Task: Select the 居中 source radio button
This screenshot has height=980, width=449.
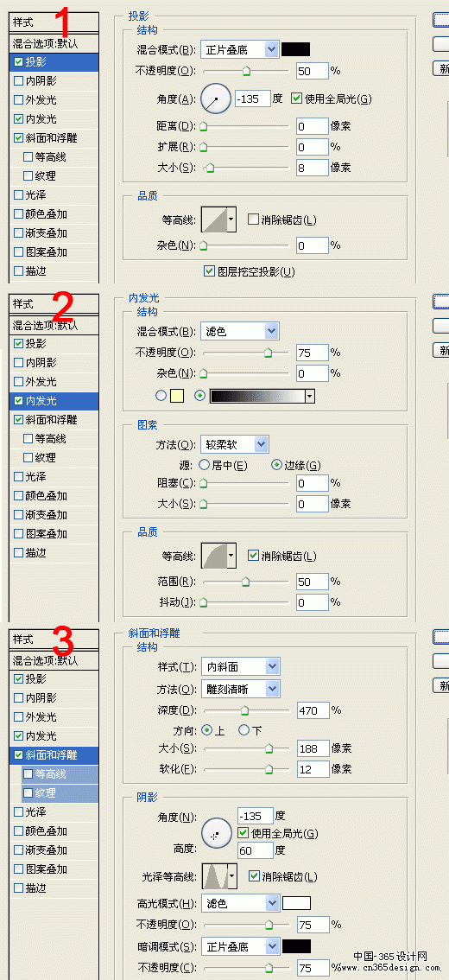Action: (x=204, y=465)
